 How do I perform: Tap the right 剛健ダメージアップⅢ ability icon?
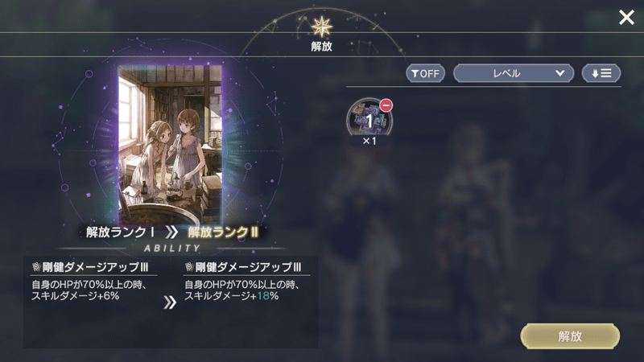189,267
